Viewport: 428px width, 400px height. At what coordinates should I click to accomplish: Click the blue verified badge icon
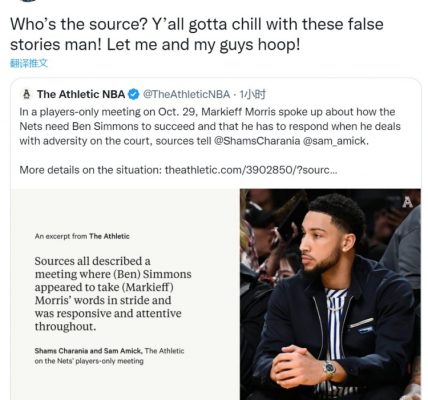[134, 95]
